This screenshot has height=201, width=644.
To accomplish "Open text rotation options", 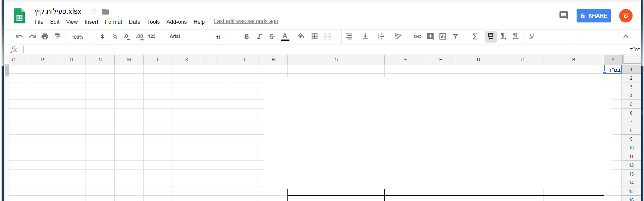I will [398, 36].
